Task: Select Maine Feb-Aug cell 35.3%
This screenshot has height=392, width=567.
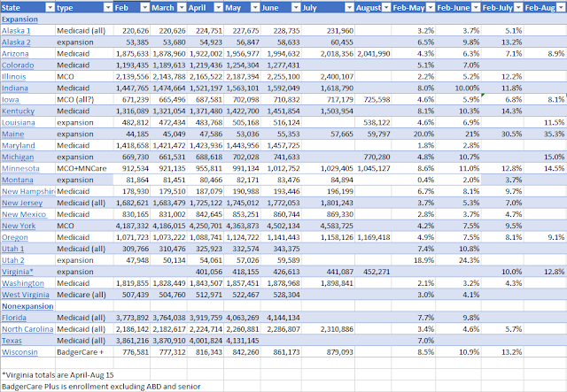Action: (x=545, y=134)
